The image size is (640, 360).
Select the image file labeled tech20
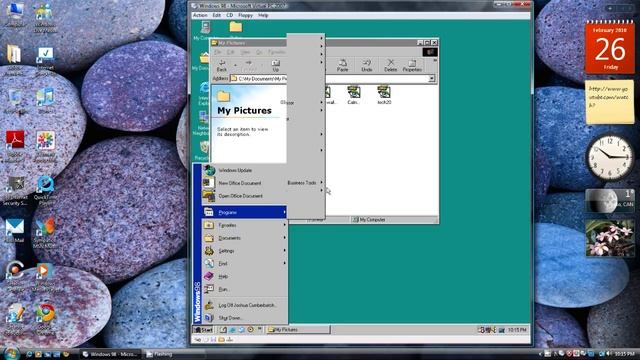[384, 95]
